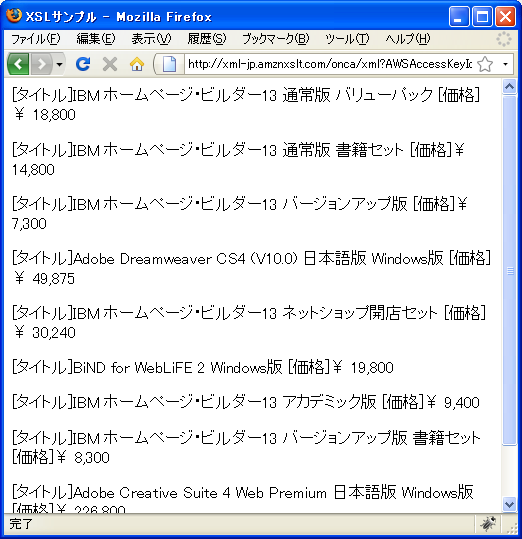The height and width of the screenshot is (539, 522).
Task: Reload the page with the Refresh icon
Action: [83, 64]
